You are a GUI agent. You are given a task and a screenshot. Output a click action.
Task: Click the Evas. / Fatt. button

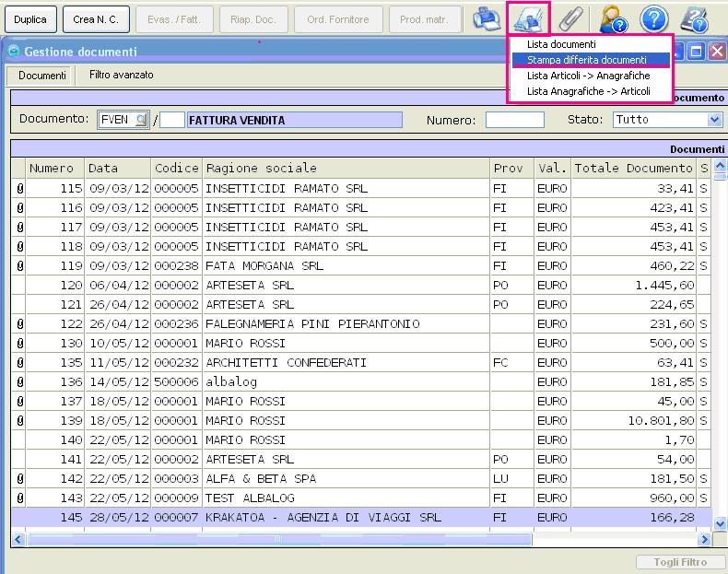174,19
